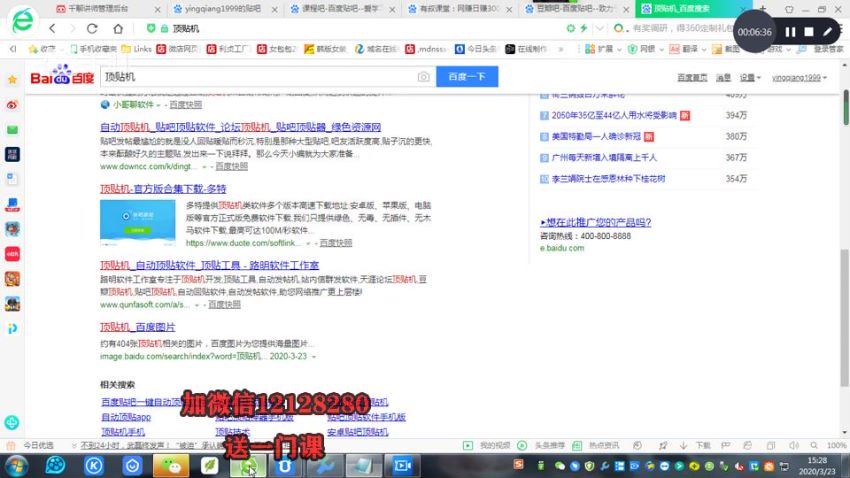Expand arrow next to qunfasoft.com result URL
The image size is (850, 478).
pyautogui.click(x=197, y=305)
